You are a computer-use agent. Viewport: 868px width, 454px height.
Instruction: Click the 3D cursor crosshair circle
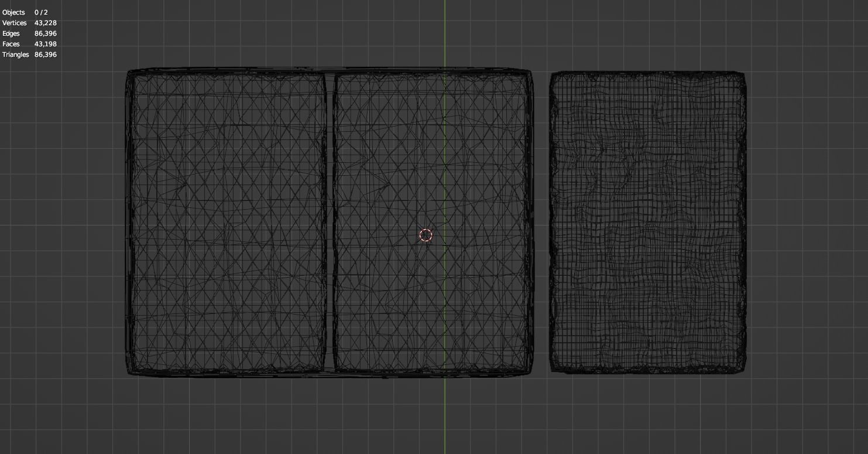pyautogui.click(x=426, y=235)
